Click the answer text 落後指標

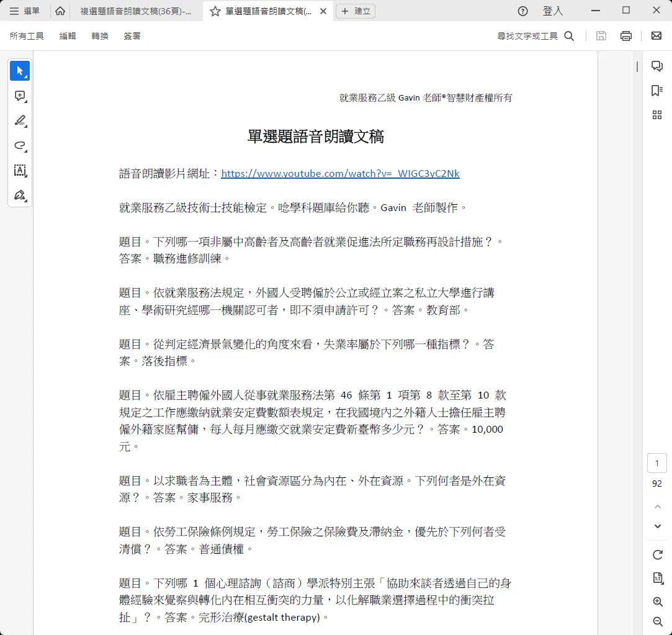pos(164,361)
